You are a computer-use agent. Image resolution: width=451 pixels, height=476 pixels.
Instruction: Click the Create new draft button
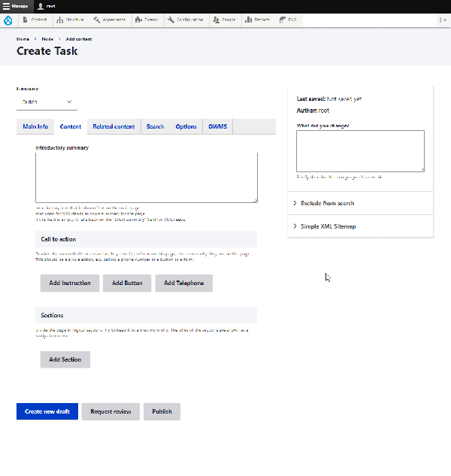click(x=47, y=411)
